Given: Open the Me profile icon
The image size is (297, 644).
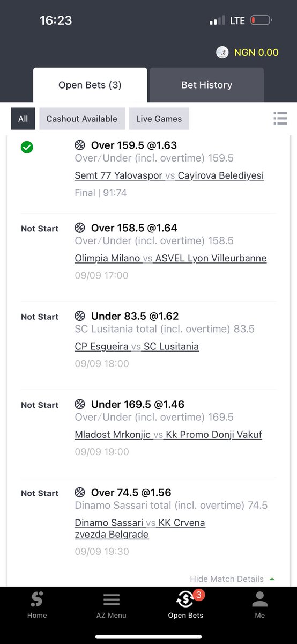Looking at the screenshot, I should click(x=260, y=599).
